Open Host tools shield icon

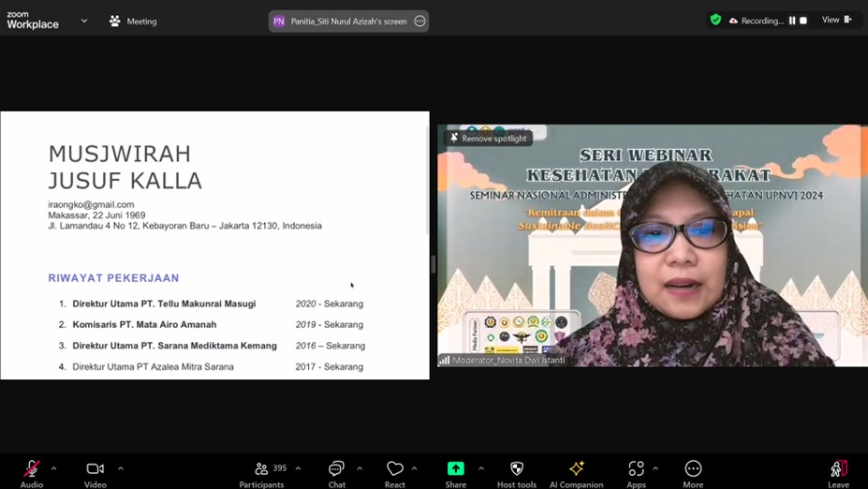pos(516,469)
